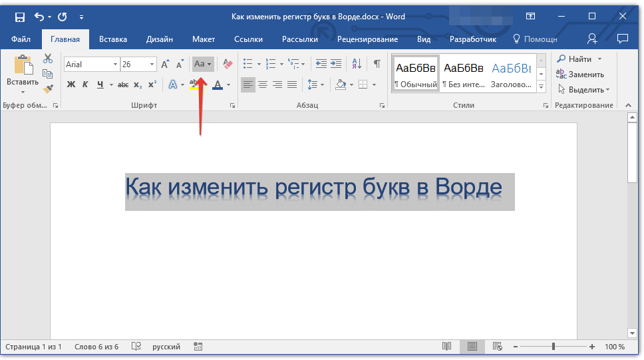The height and width of the screenshot is (360, 644).
Task: Open the Вставка ribbon tab
Action: coord(113,39)
